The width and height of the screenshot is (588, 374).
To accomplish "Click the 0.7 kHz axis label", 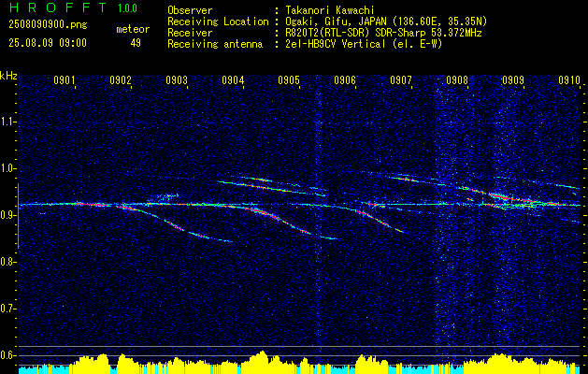I will point(7,309).
